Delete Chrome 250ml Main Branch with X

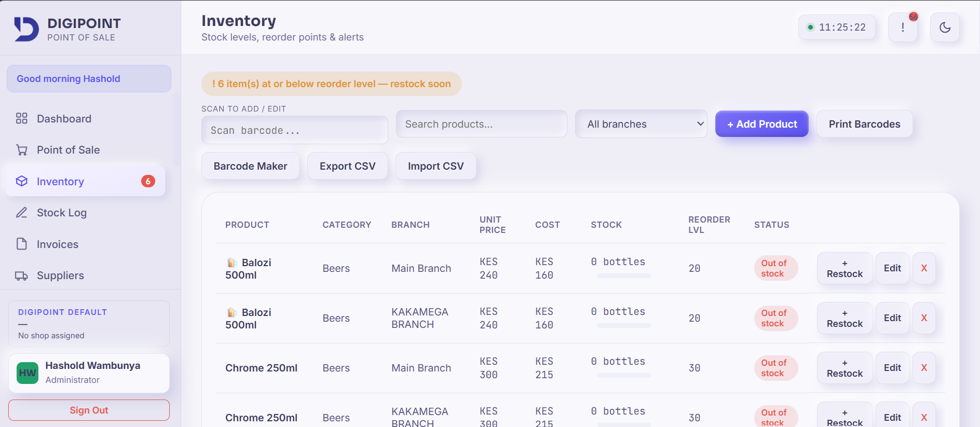click(x=924, y=368)
